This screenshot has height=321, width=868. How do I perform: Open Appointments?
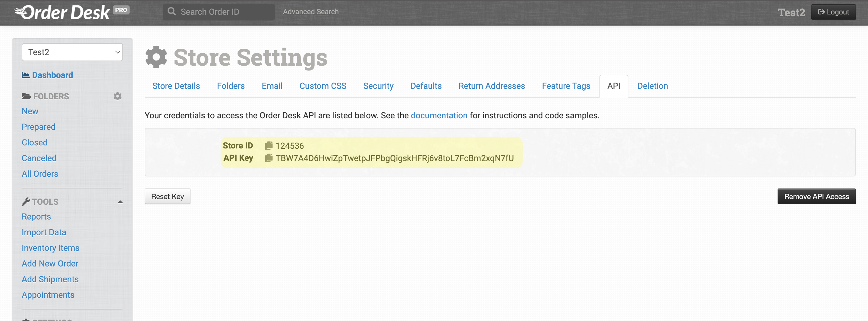coord(48,295)
